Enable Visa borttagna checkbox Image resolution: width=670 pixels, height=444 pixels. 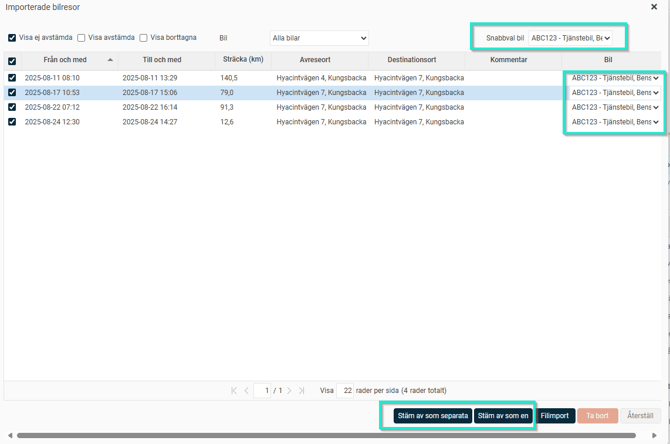coord(143,38)
